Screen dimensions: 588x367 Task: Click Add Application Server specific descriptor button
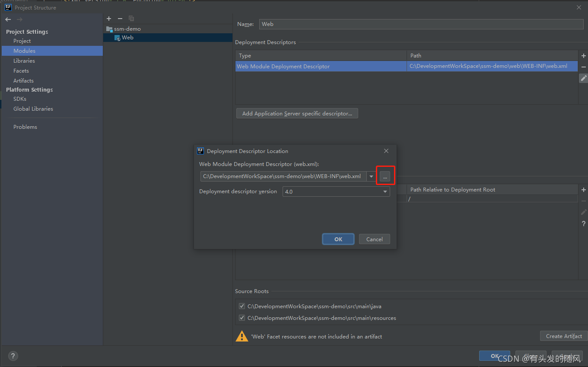pyautogui.click(x=297, y=113)
